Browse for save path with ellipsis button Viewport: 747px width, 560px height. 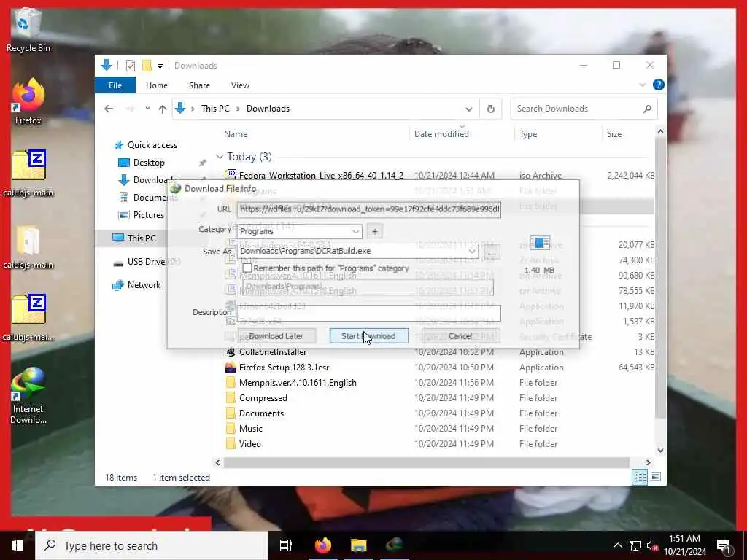tap(492, 252)
